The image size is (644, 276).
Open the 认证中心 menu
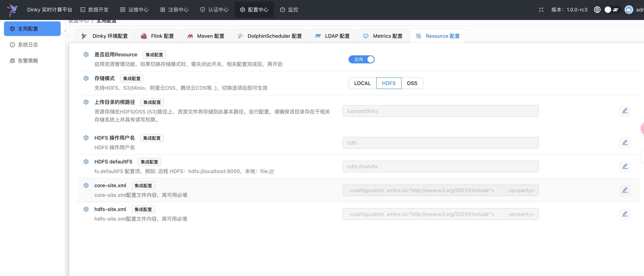[x=214, y=10]
